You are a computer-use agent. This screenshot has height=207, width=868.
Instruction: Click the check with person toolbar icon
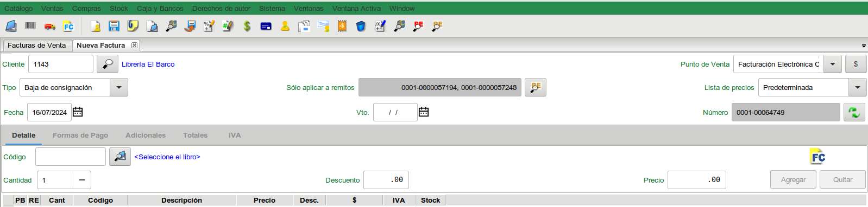(323, 26)
